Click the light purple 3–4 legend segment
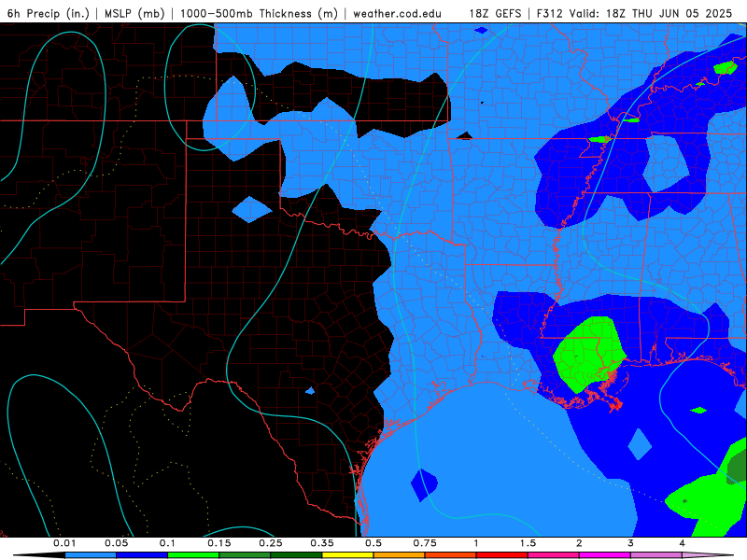 point(656,555)
